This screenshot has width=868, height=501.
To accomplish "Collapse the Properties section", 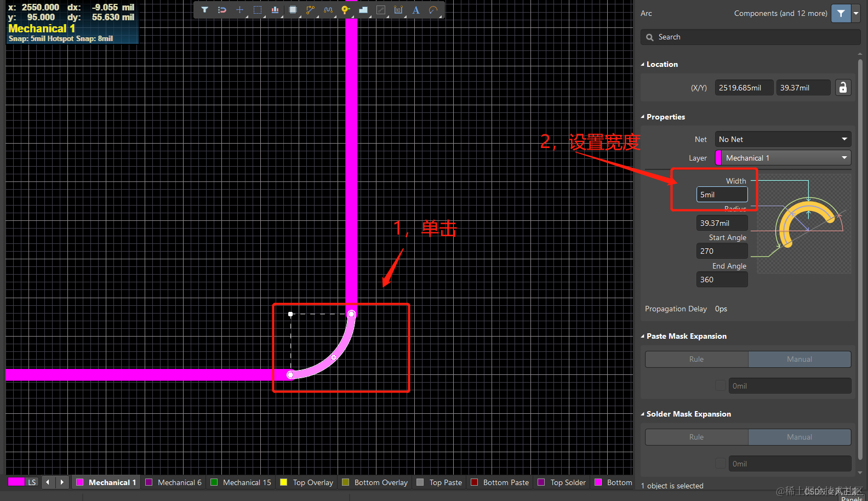I will click(643, 117).
